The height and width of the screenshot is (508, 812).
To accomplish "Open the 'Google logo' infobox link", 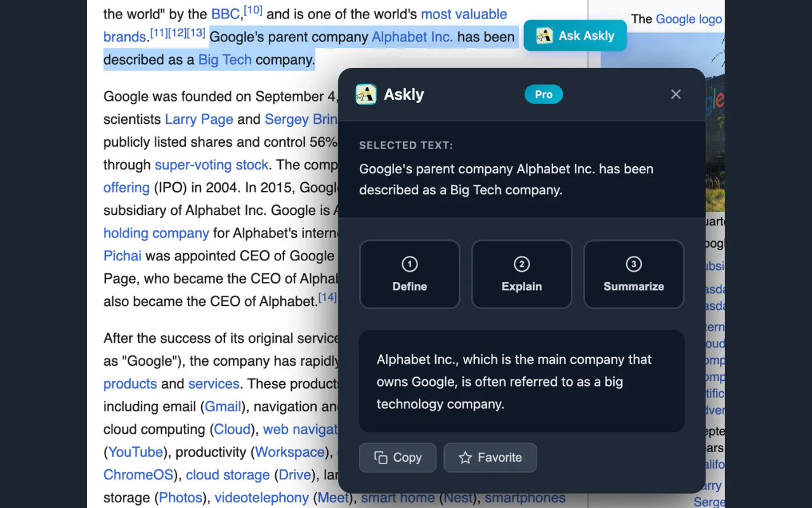I will pos(689,19).
